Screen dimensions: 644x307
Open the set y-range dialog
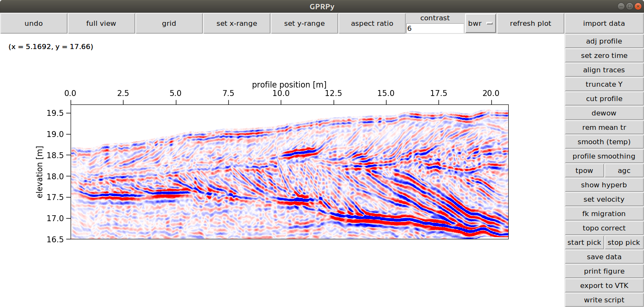point(304,23)
